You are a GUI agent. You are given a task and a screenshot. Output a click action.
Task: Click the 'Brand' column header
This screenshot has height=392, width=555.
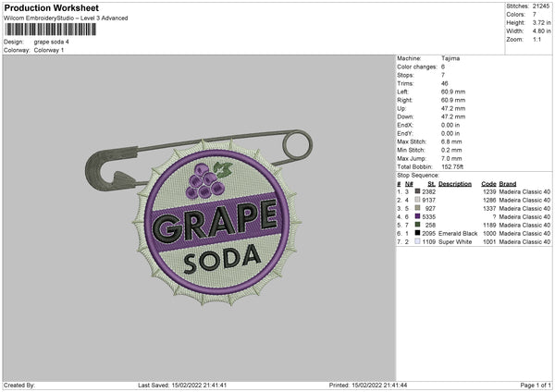coord(508,184)
